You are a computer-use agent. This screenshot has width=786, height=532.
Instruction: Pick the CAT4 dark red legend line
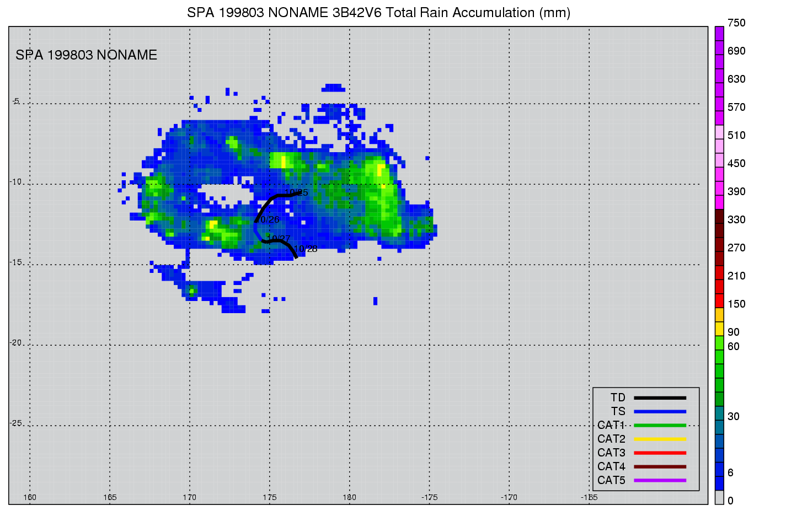click(660, 466)
